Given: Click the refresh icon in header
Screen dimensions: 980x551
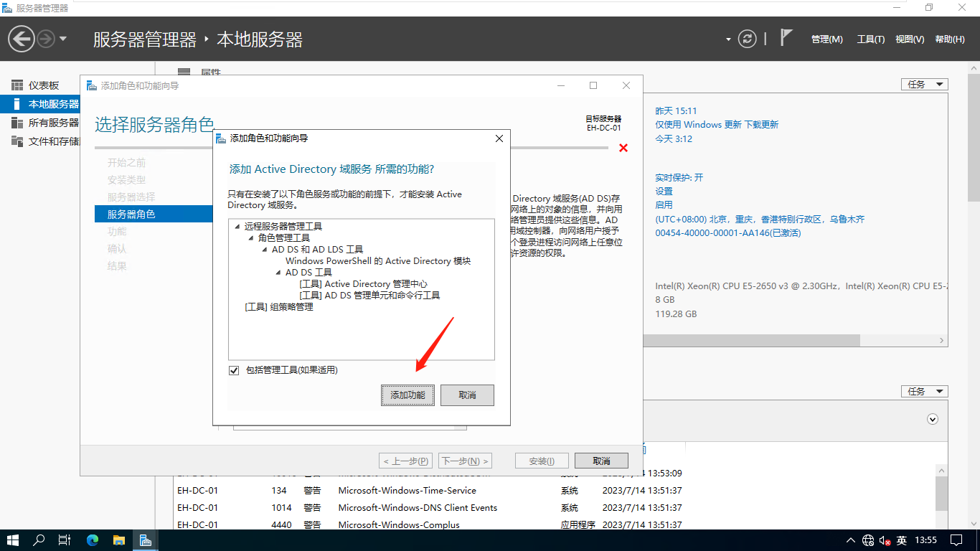Looking at the screenshot, I should tap(748, 39).
